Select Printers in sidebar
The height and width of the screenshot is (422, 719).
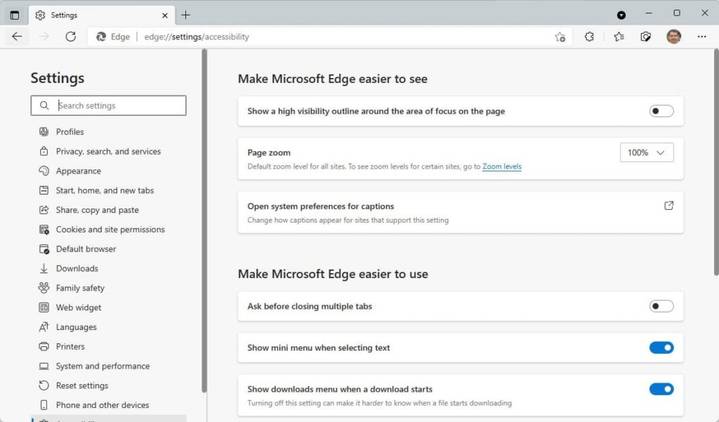coord(70,346)
